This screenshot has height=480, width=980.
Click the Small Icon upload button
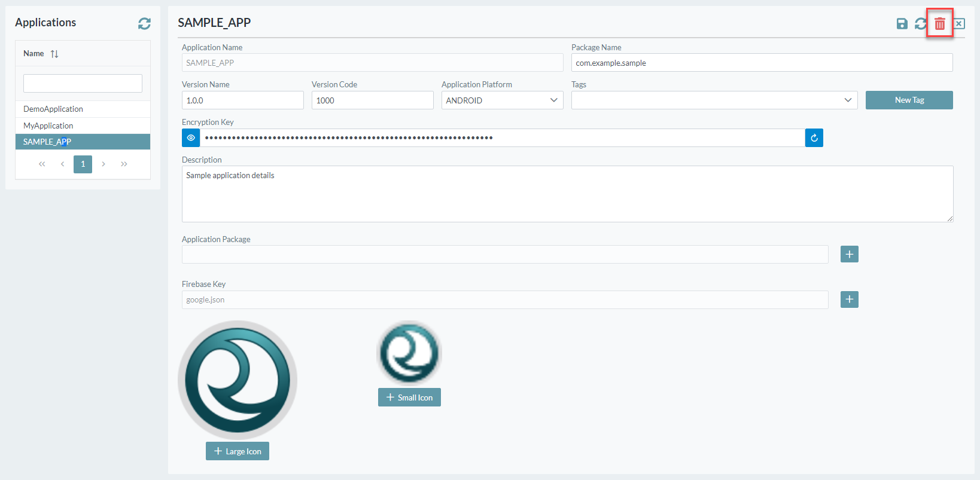[x=409, y=398]
